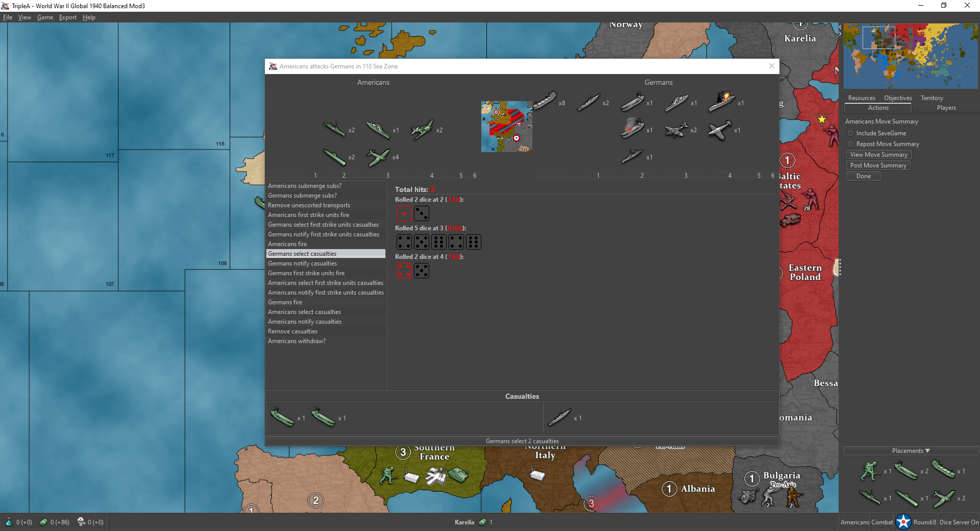
Task: Select the German transport stack marked x8
Action: pyautogui.click(x=544, y=101)
